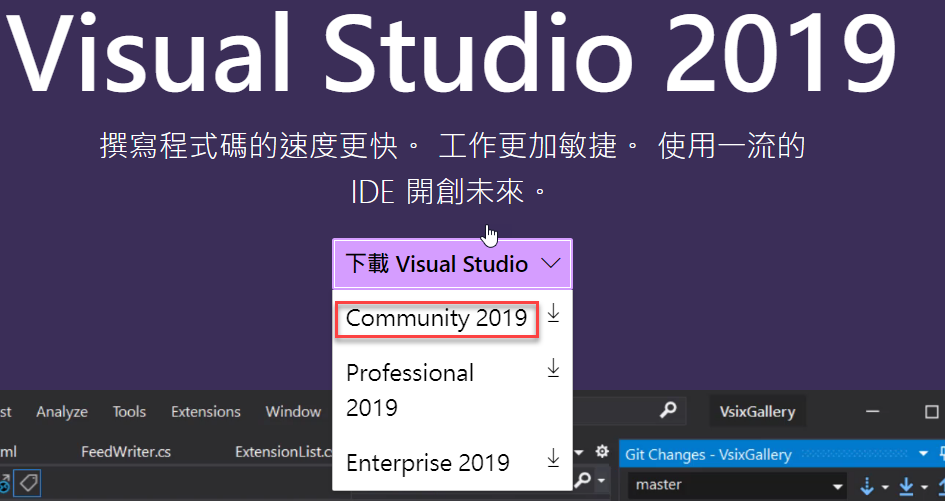Click the Git fetch dashed-arrow icon

coord(867,485)
